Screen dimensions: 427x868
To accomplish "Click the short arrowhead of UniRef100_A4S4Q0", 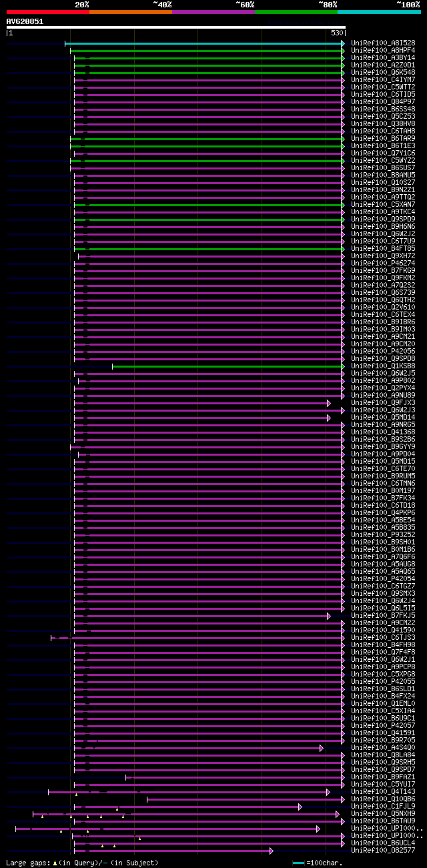I will 321,747.
